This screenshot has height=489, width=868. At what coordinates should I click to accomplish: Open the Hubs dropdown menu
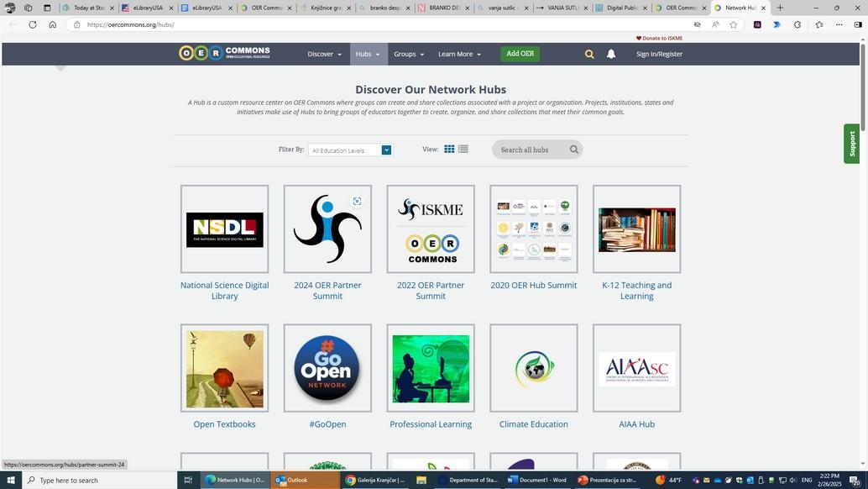pyautogui.click(x=369, y=54)
